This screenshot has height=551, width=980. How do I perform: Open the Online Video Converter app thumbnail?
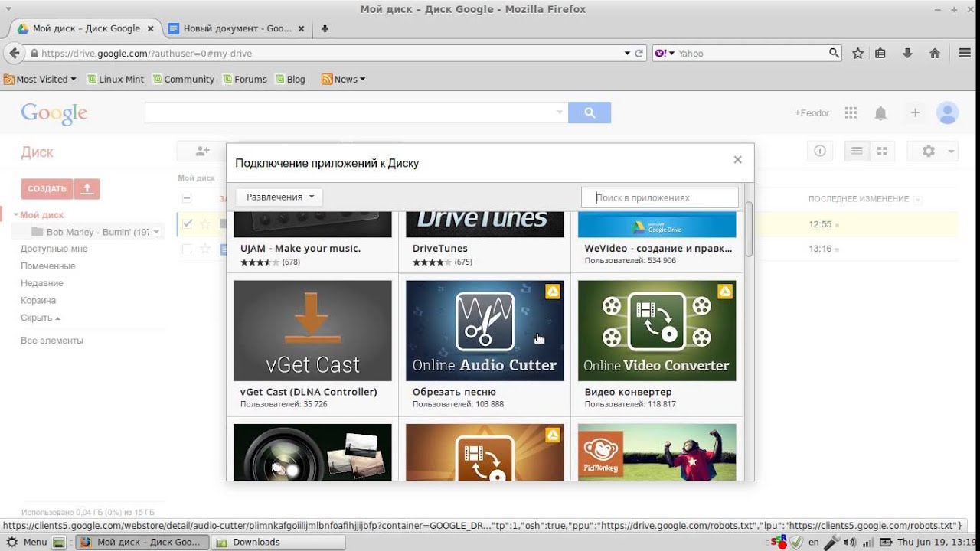coord(657,331)
